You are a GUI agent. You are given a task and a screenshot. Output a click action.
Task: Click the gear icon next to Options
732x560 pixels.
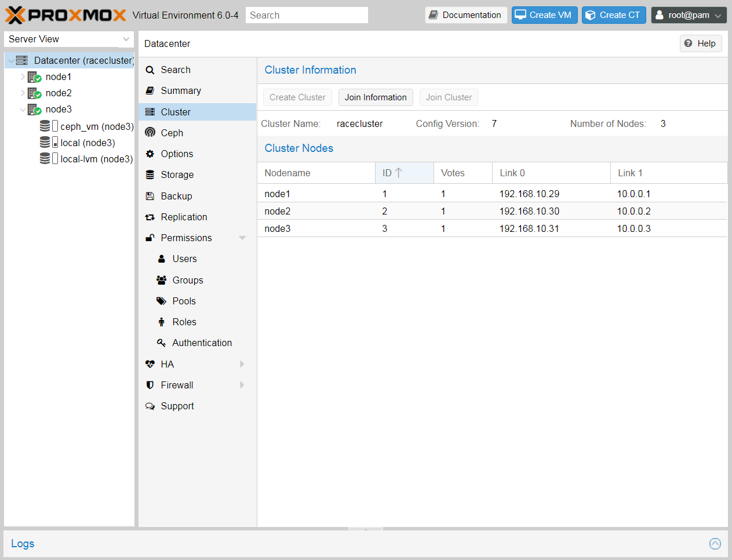tap(150, 154)
